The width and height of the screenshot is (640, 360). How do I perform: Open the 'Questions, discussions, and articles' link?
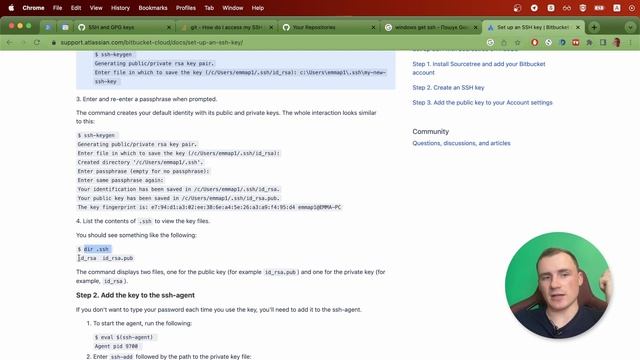tap(461, 143)
